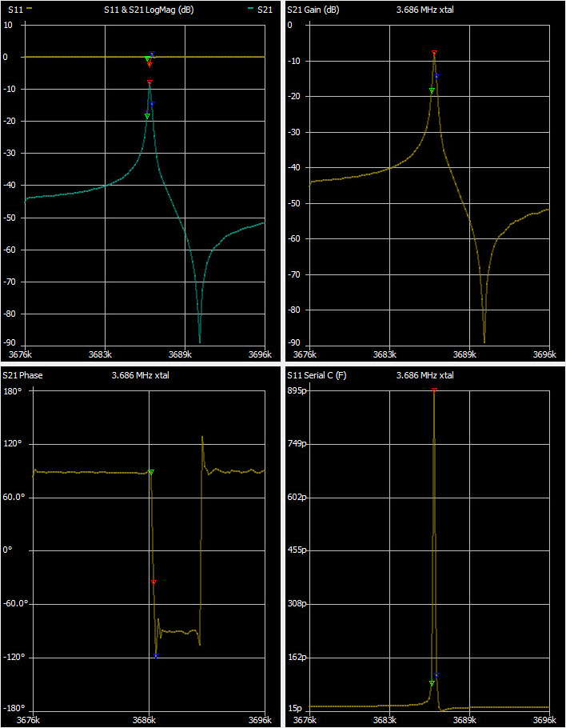Select red marker just below S11 LogMag trace
This screenshot has height=728, width=566.
tap(149, 65)
